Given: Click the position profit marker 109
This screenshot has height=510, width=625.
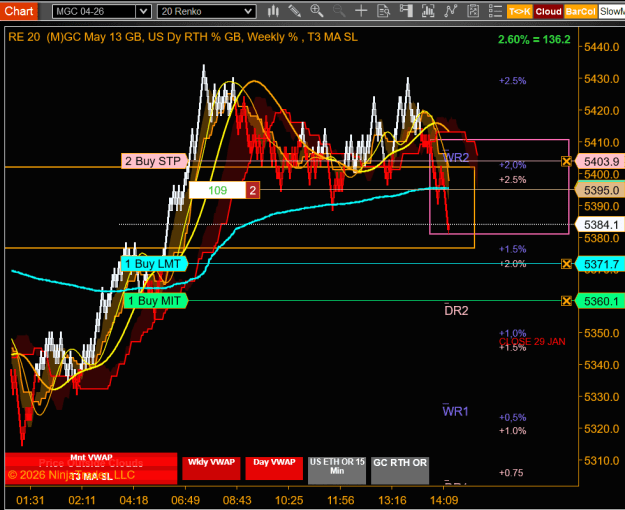Looking at the screenshot, I should pyautogui.click(x=217, y=190).
